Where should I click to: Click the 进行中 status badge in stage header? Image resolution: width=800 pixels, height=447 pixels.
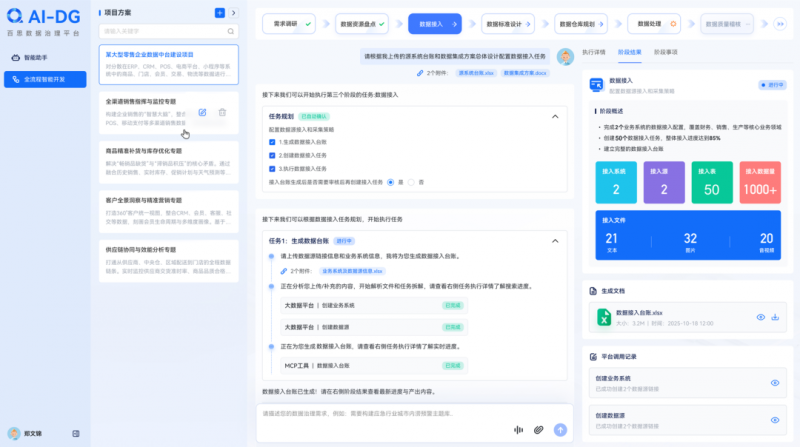[x=772, y=85]
